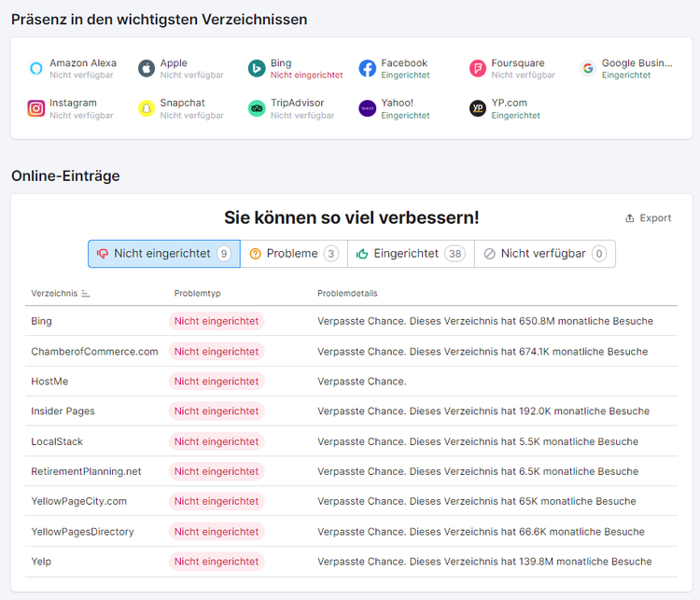This screenshot has width=700, height=600.
Task: Click the question mark icon on Probleme tab
Action: pyautogui.click(x=256, y=254)
